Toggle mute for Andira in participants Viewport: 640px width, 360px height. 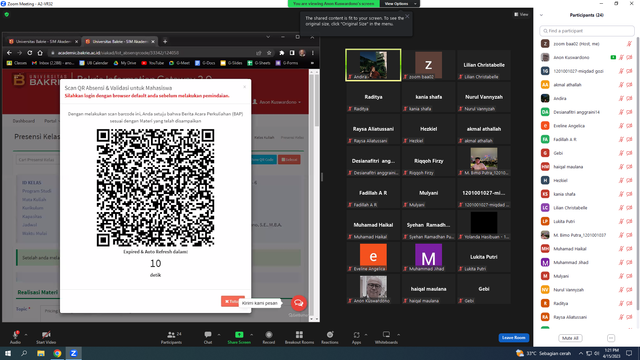pos(622,98)
